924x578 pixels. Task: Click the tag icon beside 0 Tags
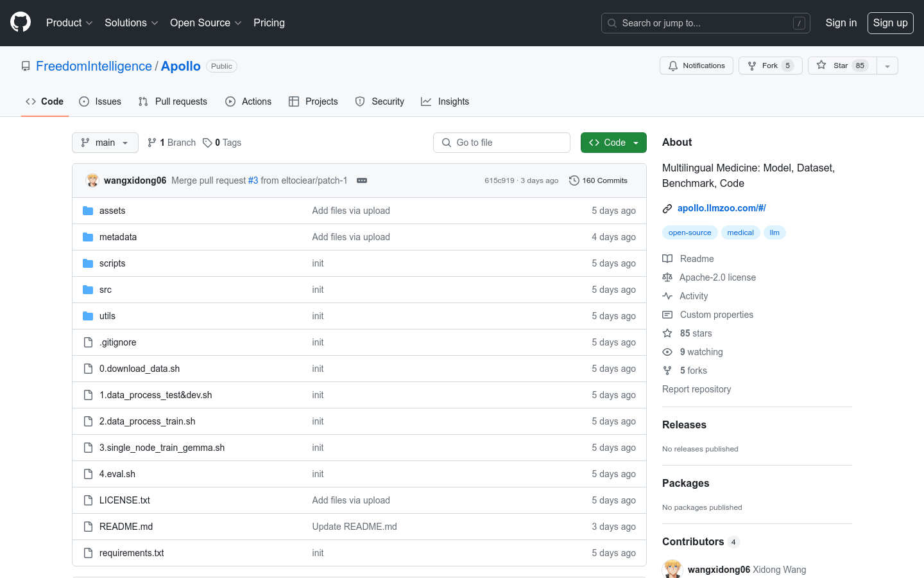pyautogui.click(x=207, y=143)
